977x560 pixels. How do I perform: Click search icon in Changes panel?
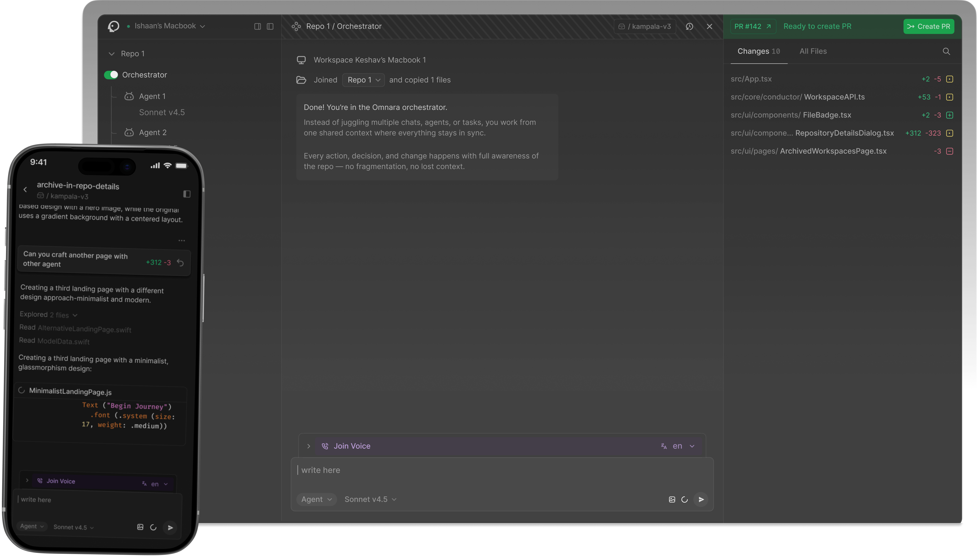pos(946,52)
